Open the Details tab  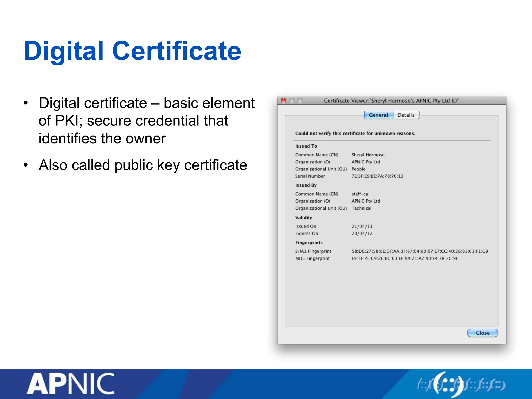(406, 115)
